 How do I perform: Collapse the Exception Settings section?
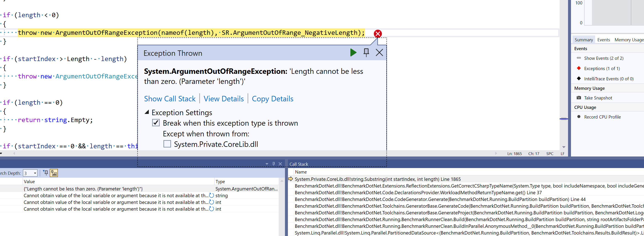[148, 112]
